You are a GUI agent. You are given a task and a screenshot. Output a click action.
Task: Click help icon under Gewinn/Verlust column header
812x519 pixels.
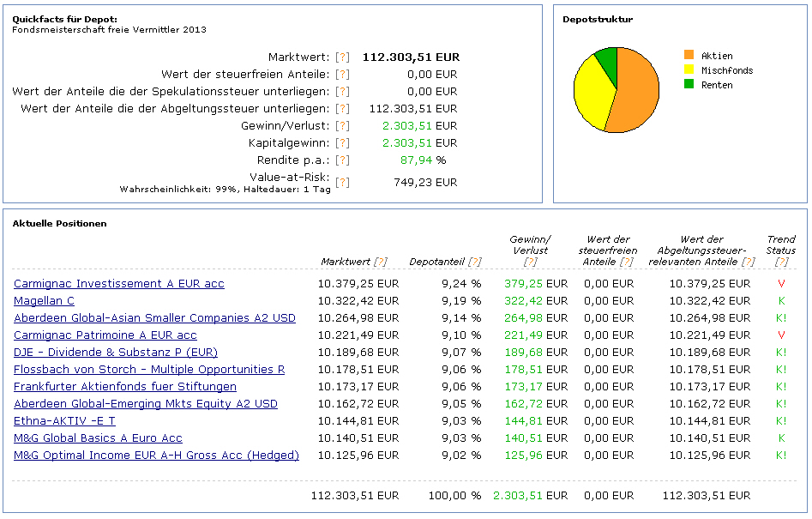click(530, 262)
